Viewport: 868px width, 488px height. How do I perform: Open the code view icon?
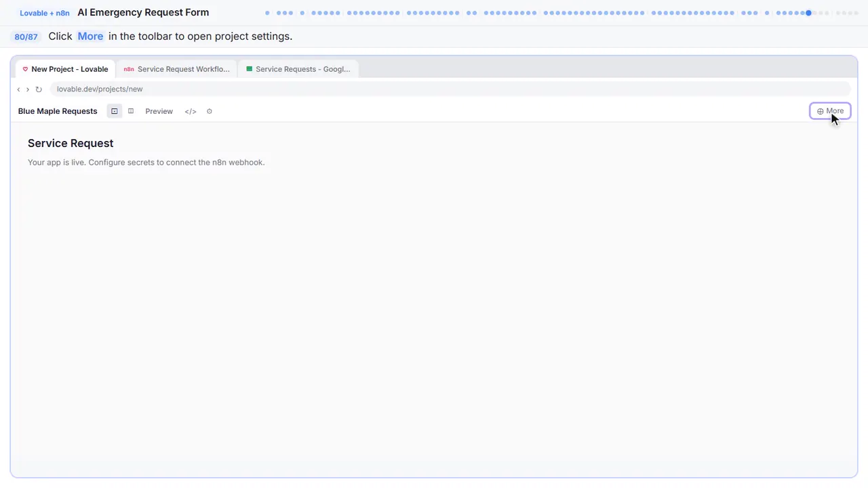click(x=191, y=111)
